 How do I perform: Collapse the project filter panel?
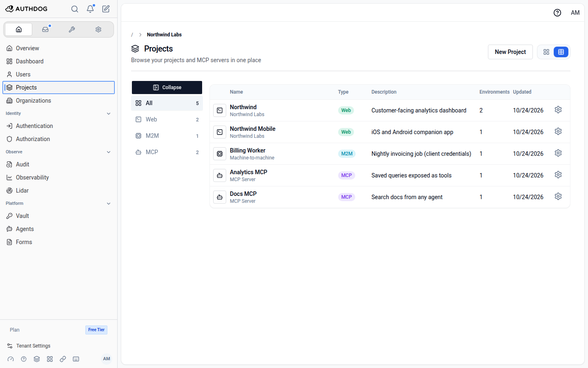click(167, 88)
